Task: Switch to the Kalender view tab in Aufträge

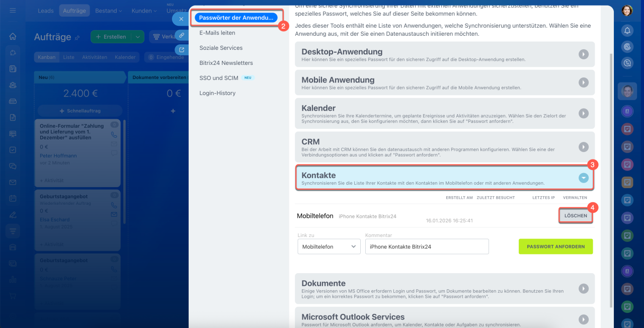Action: coord(125,57)
